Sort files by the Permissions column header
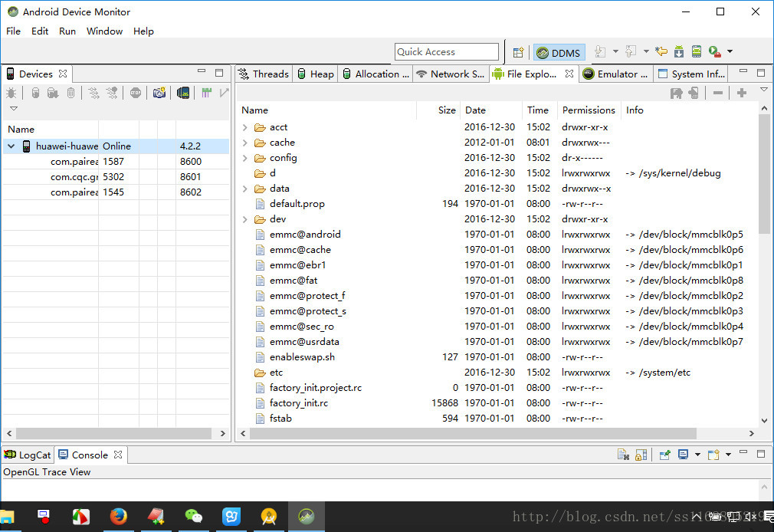The image size is (774, 532). 589,110
